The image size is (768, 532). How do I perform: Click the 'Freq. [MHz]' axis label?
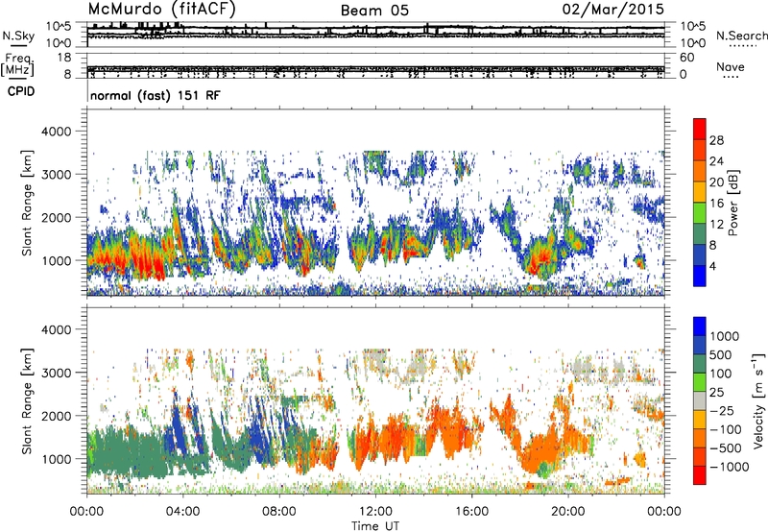click(x=17, y=64)
